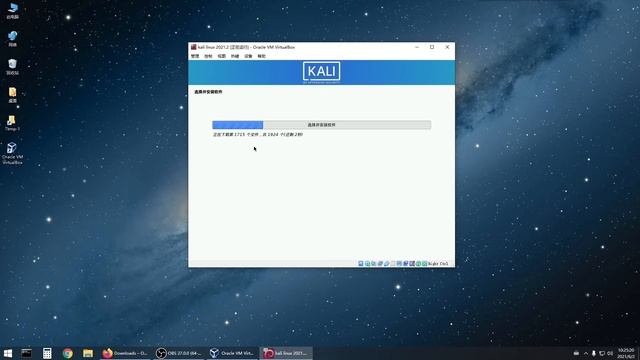Click the VirtualBox title bar app icon

[193, 47]
